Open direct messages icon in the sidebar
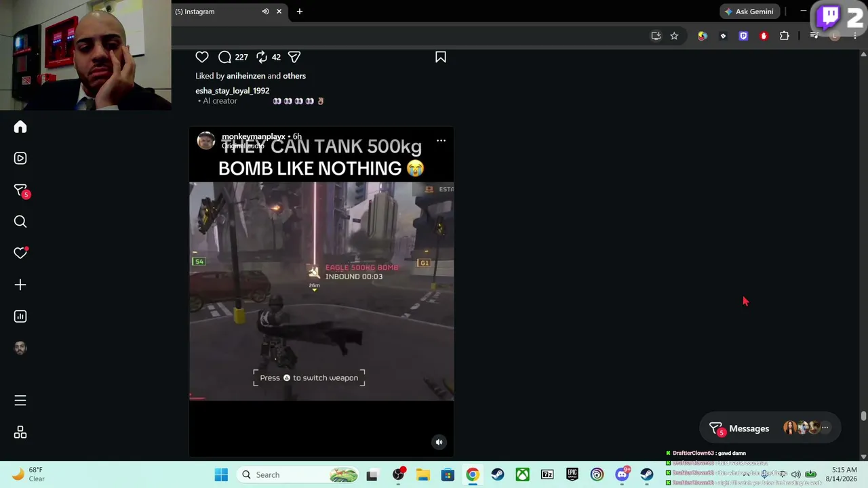 pyautogui.click(x=20, y=190)
